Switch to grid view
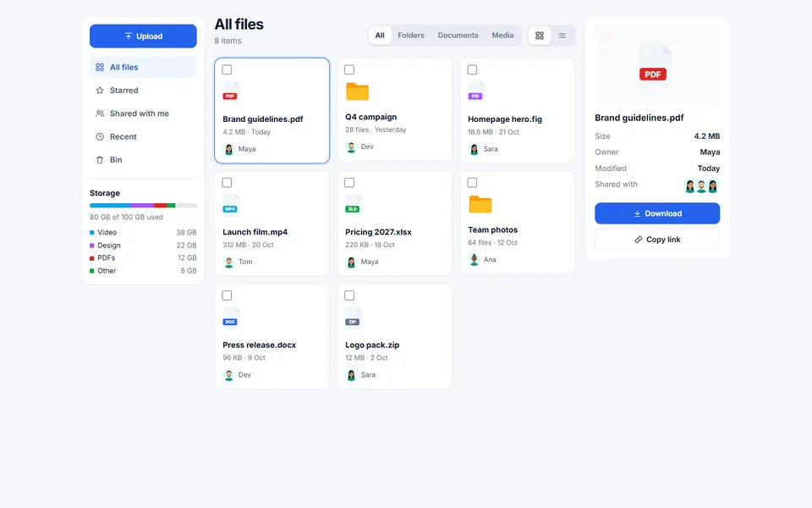Viewport: 812px width, 508px height. (540, 36)
